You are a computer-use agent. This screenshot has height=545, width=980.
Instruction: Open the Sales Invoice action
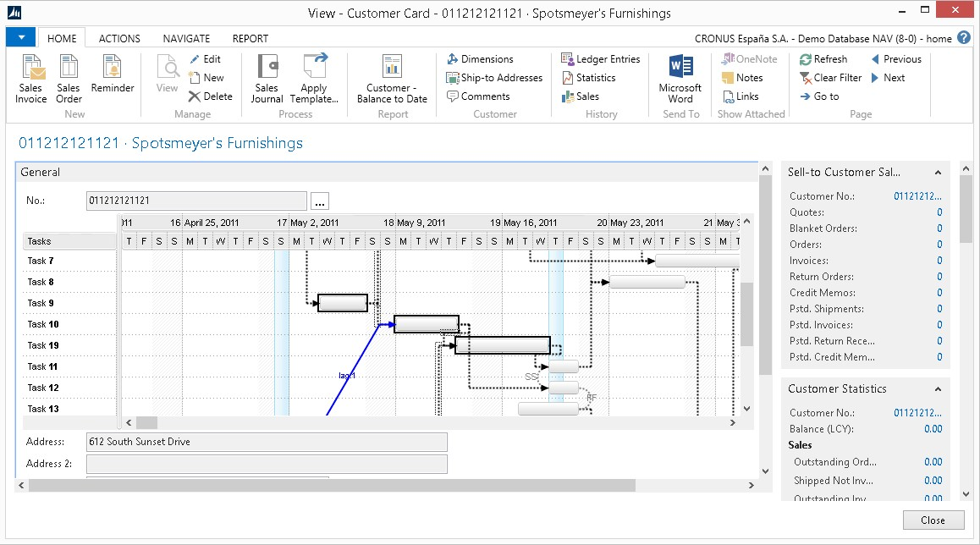(x=31, y=80)
